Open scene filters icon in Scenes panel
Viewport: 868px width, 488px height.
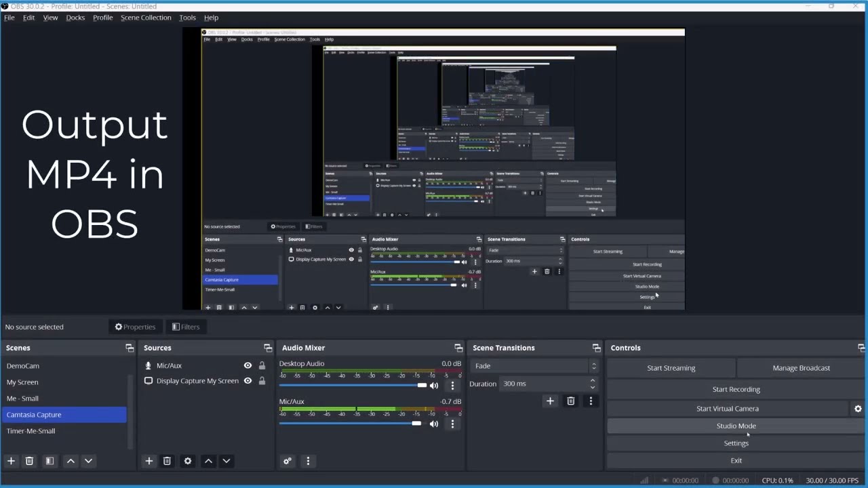(50, 461)
